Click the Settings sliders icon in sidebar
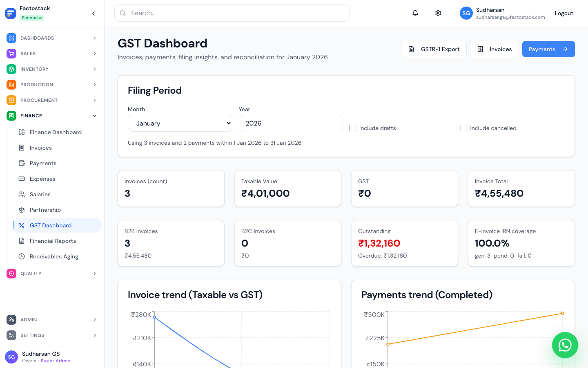 click(x=11, y=335)
